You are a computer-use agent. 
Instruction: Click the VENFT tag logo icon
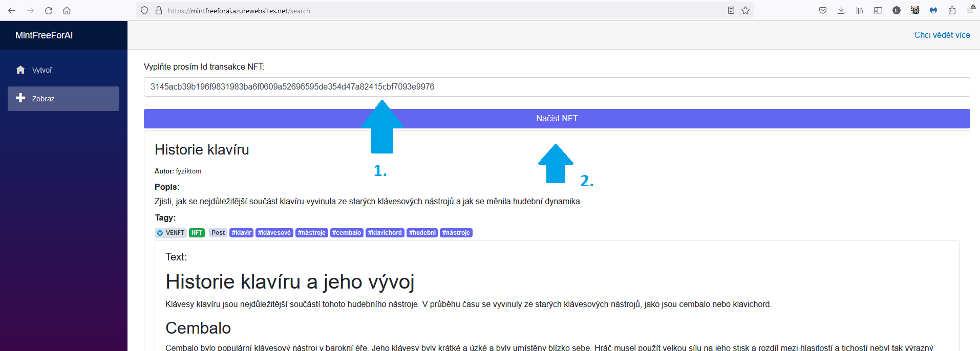pos(160,233)
